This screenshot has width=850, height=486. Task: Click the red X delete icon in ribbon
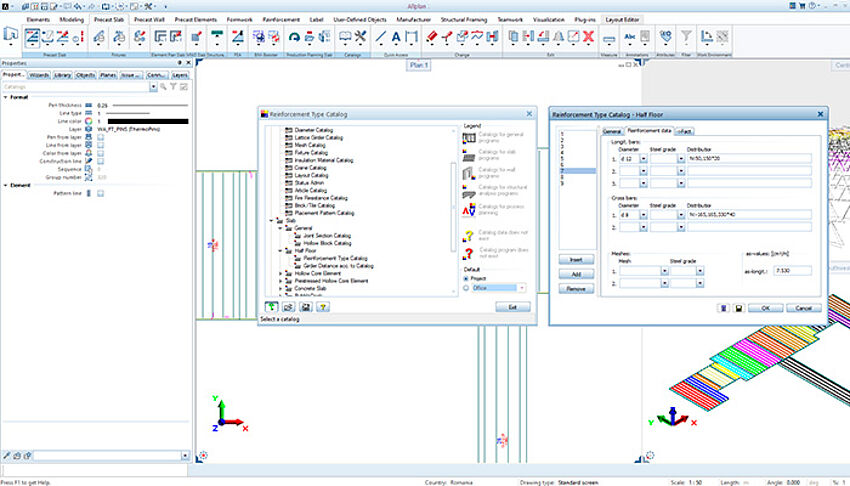(588, 38)
